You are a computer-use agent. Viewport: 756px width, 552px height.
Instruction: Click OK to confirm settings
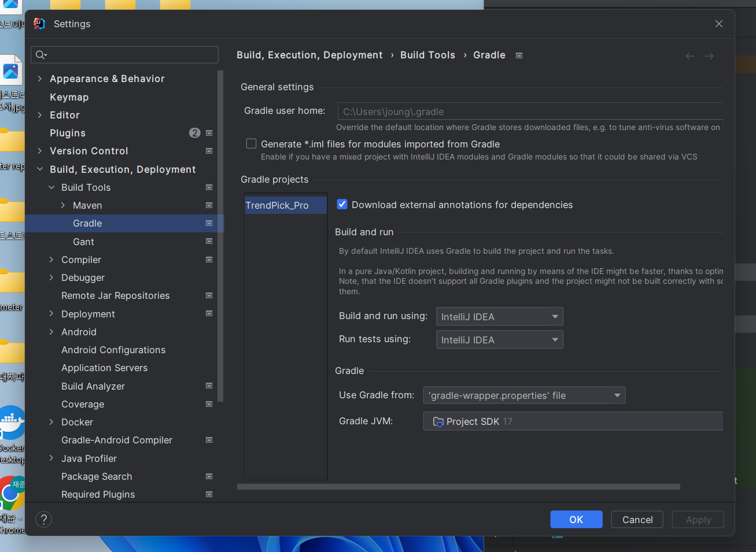[576, 520]
